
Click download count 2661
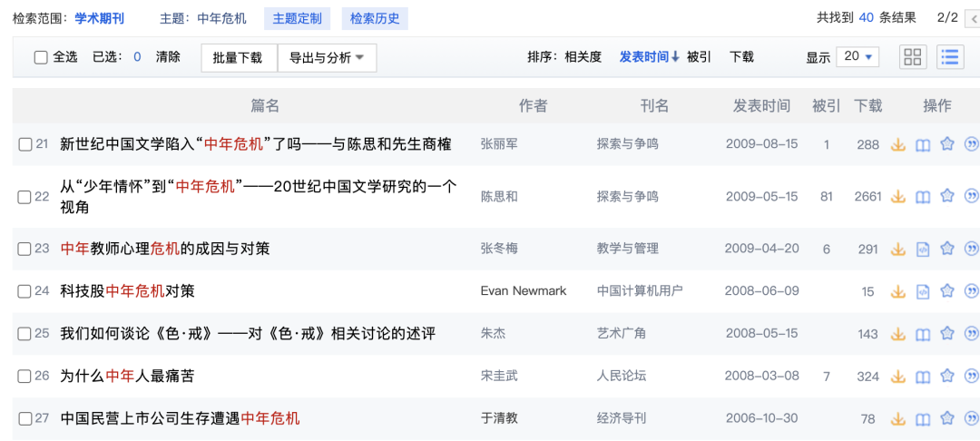coord(868,197)
